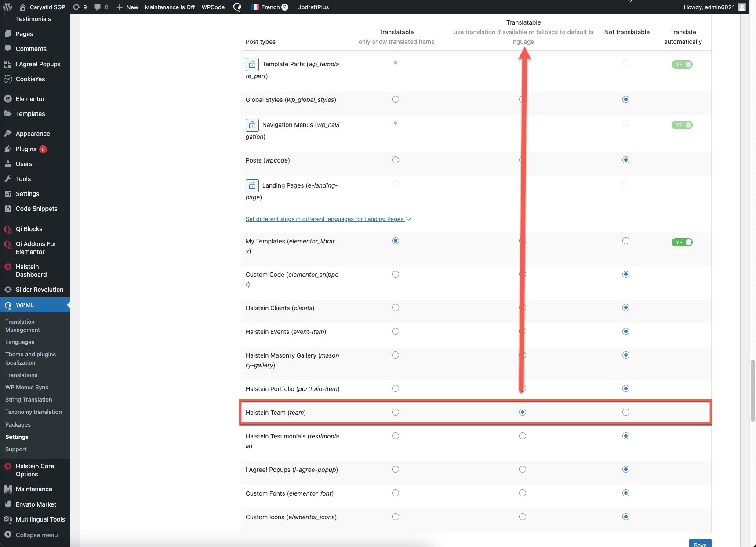Open the WPML sidebar menu
This screenshot has width=756, height=547.
point(35,305)
